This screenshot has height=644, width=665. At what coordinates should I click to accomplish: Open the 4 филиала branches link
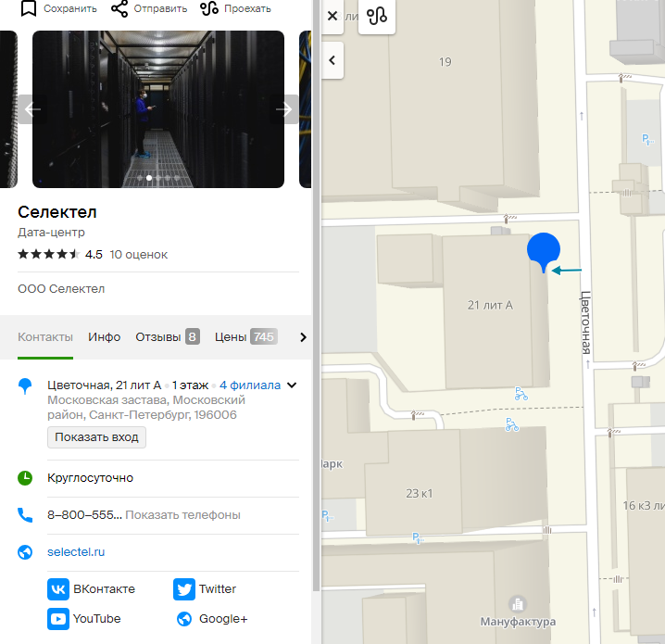click(250, 385)
